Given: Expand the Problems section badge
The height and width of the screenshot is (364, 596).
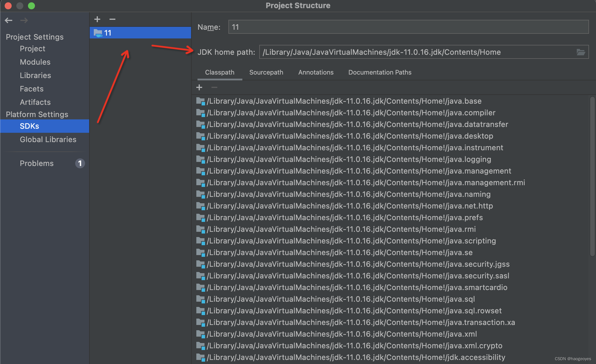Looking at the screenshot, I should tap(78, 163).
